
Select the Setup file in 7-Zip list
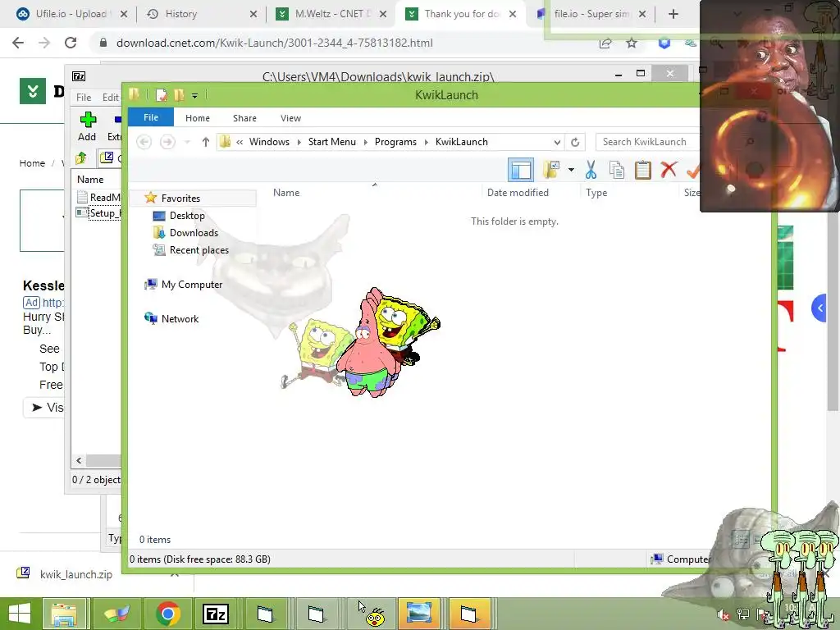(x=99, y=213)
